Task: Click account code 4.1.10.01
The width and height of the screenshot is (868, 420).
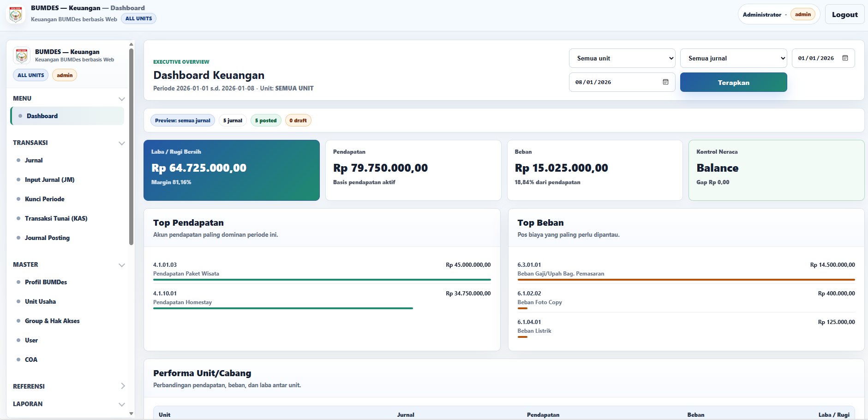Action: coord(165,294)
